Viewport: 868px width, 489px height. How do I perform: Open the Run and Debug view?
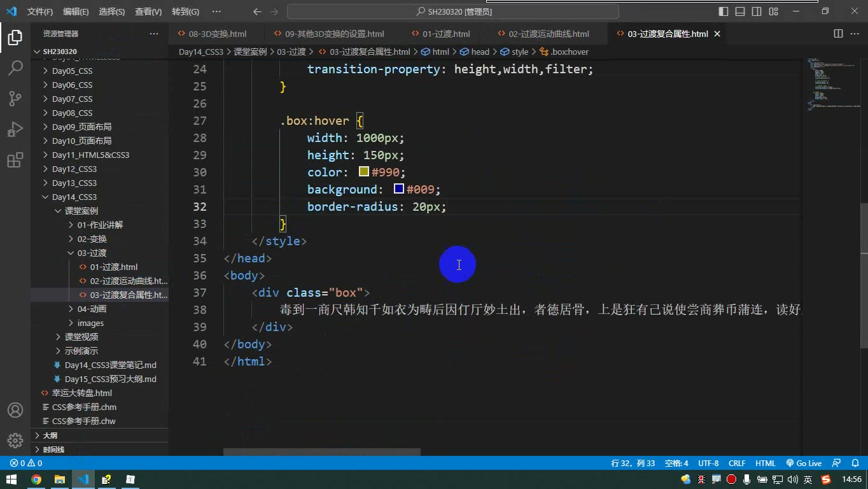[15, 129]
